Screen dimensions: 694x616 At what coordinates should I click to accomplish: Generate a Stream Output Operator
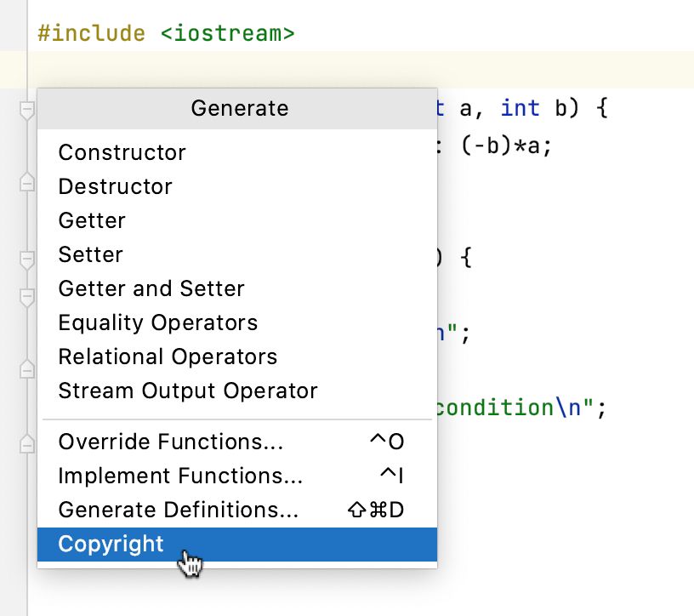click(187, 391)
